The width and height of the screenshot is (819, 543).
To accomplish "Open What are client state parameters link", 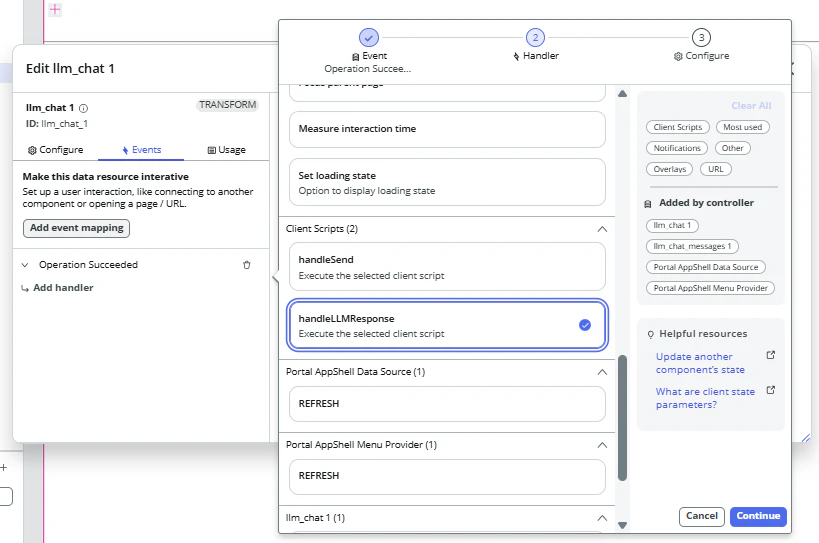I will (x=705, y=398).
